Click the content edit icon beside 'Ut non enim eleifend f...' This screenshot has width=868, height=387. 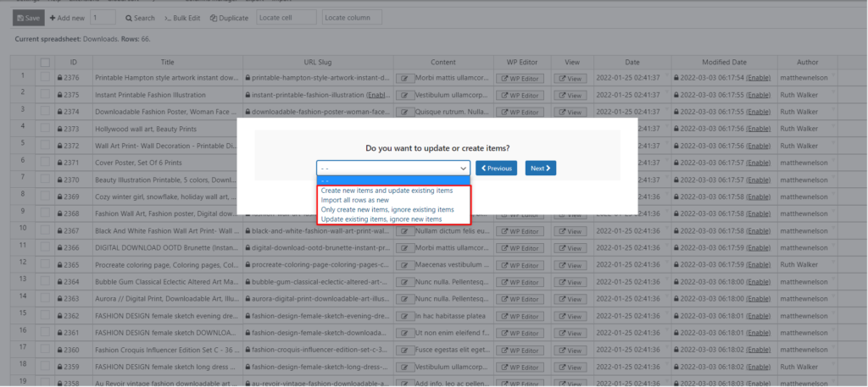(404, 334)
